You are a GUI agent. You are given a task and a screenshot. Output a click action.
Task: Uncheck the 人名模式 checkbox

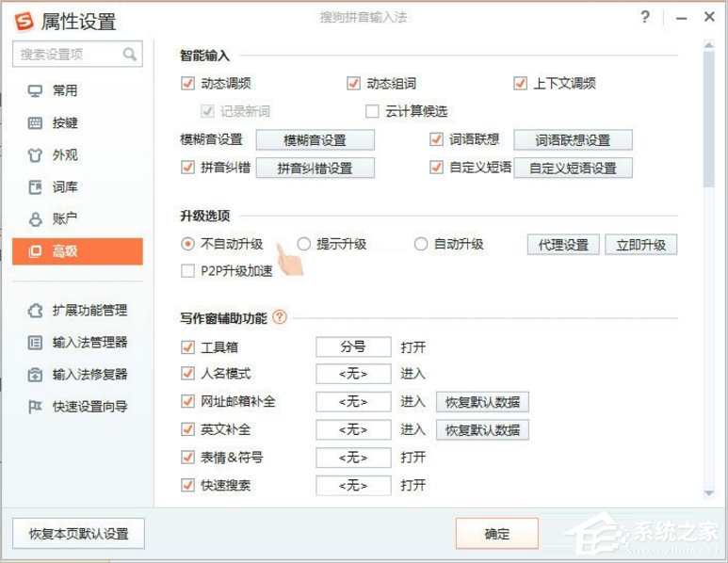coord(187,374)
